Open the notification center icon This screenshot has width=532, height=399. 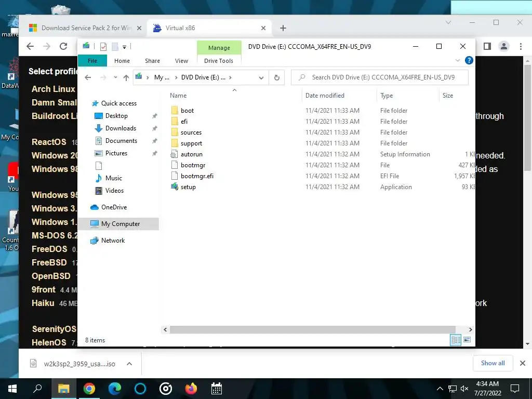point(515,389)
